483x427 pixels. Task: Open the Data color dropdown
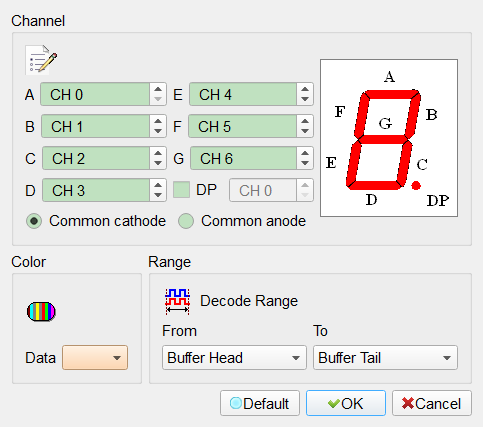[x=95, y=358]
